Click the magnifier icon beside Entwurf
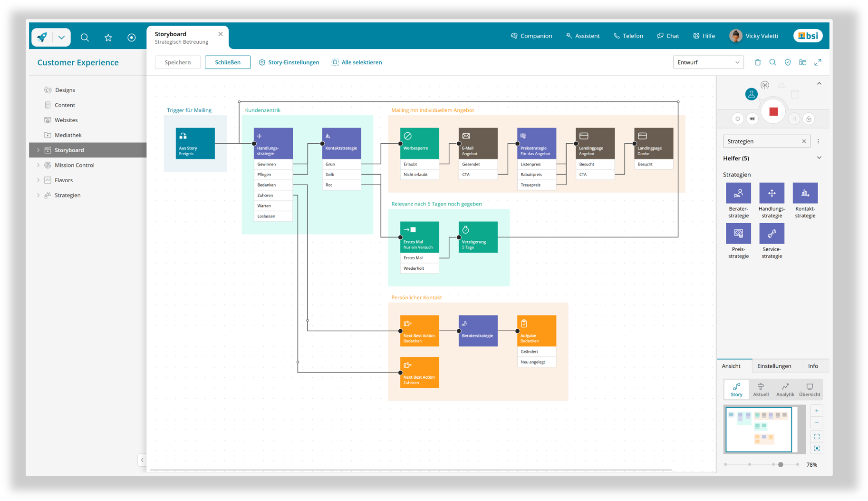This screenshot has width=868, height=501. click(x=773, y=62)
